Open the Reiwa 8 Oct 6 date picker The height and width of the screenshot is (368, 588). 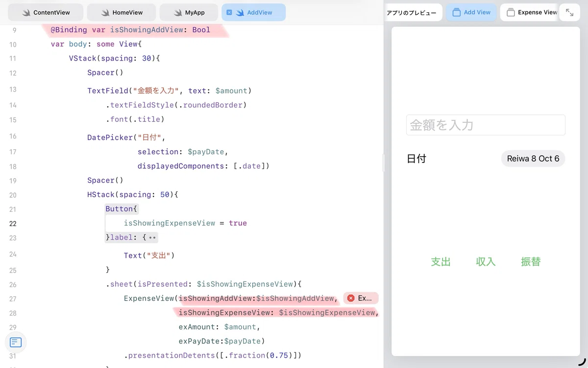[533, 159]
